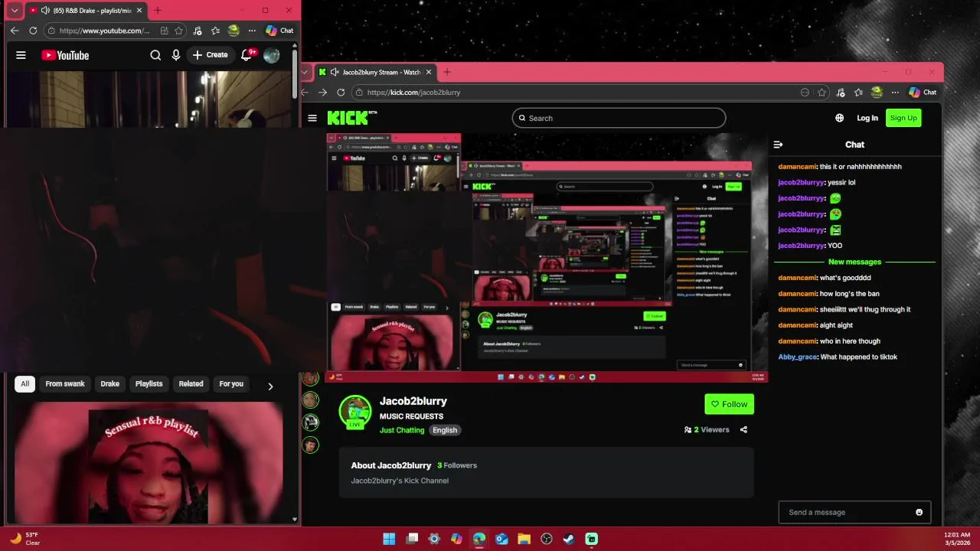
Task: Click the Abby_grace chat username
Action: (x=798, y=357)
